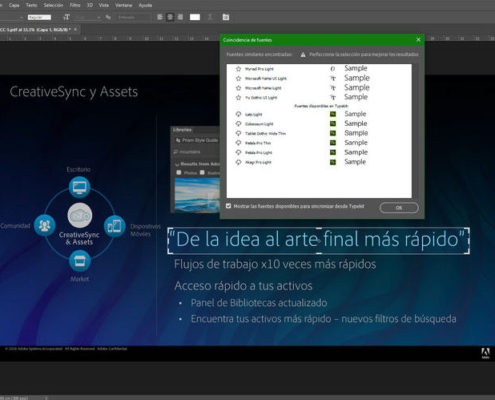Click Typekit badge of Tablet Gothic Wide Thin
This screenshot has width=495, height=400.
pos(333,133)
